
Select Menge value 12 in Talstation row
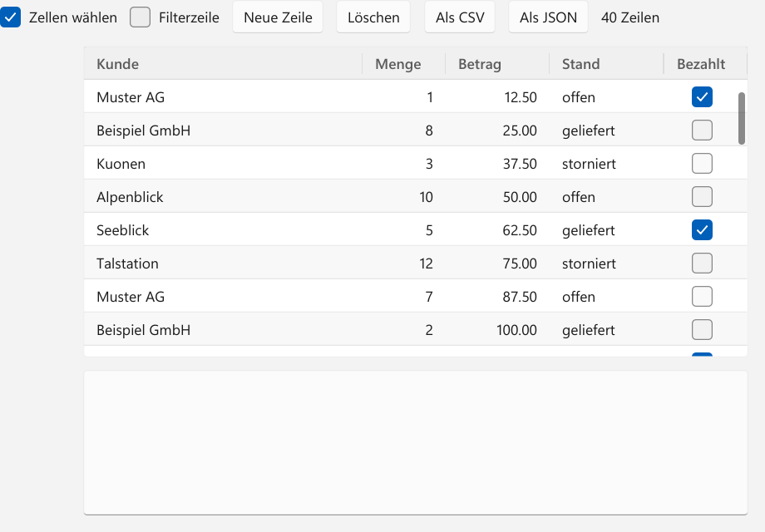click(403, 264)
